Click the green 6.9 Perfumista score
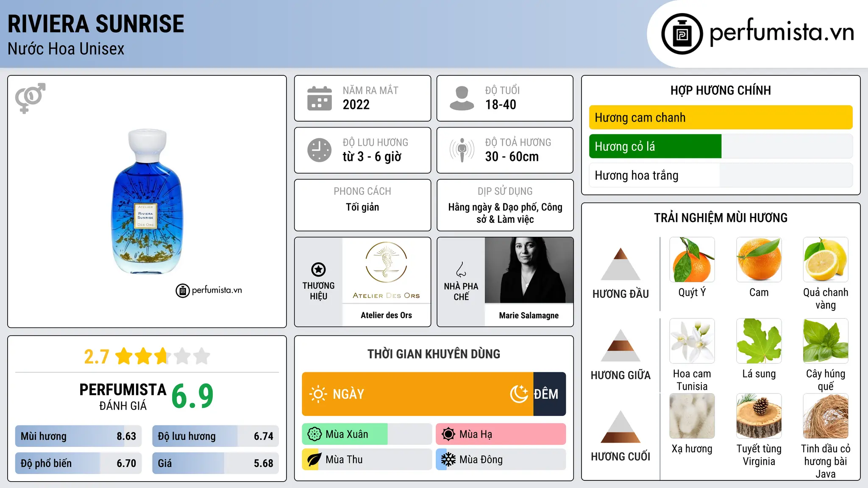 pos(192,396)
